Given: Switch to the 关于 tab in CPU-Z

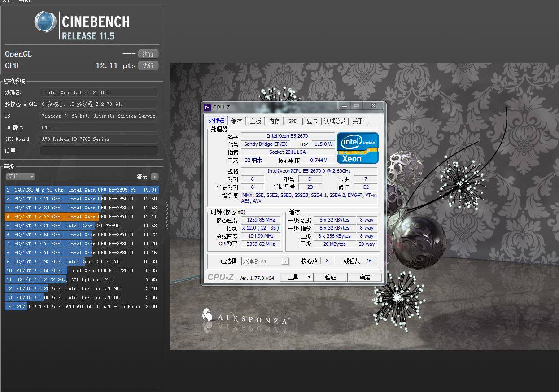Looking at the screenshot, I should click(x=358, y=121).
